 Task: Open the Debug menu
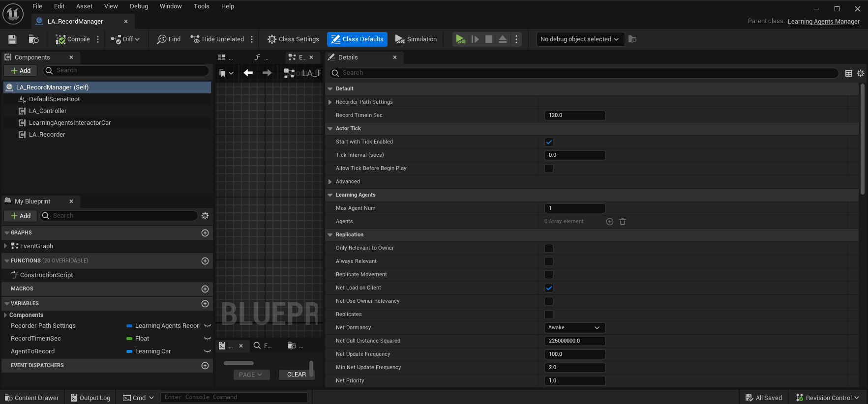139,6
